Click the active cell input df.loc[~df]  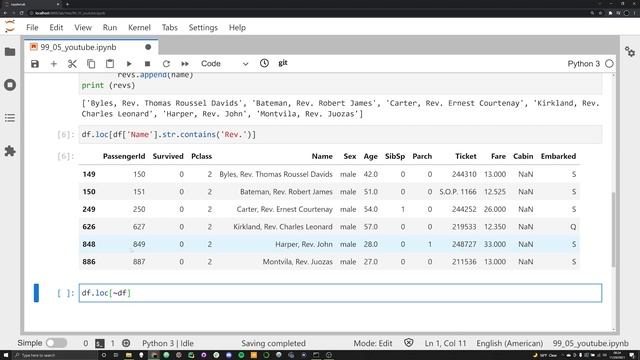(x=340, y=293)
